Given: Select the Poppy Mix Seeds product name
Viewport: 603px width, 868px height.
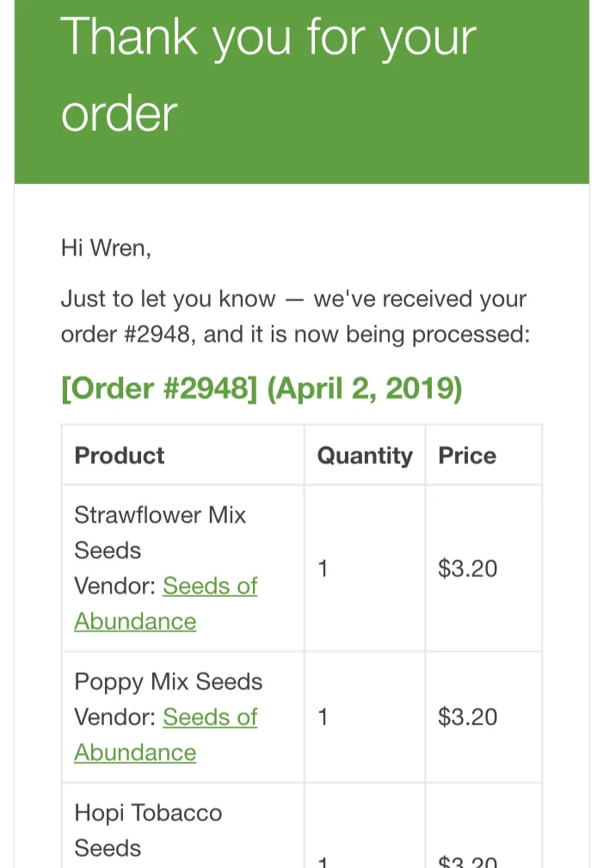Looking at the screenshot, I should click(x=169, y=681).
